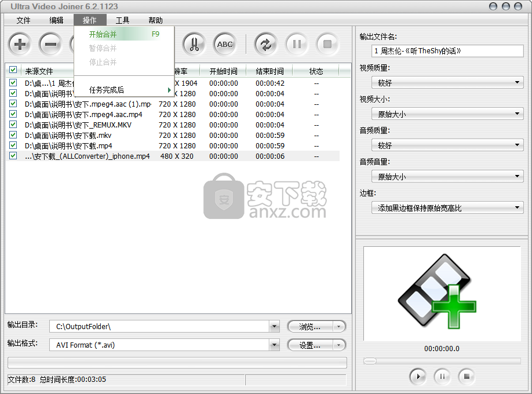Image resolution: width=532 pixels, height=394 pixels.
Task: Uncheck the 安下.mpeg4.aac.mp4 file
Action: [x=13, y=114]
